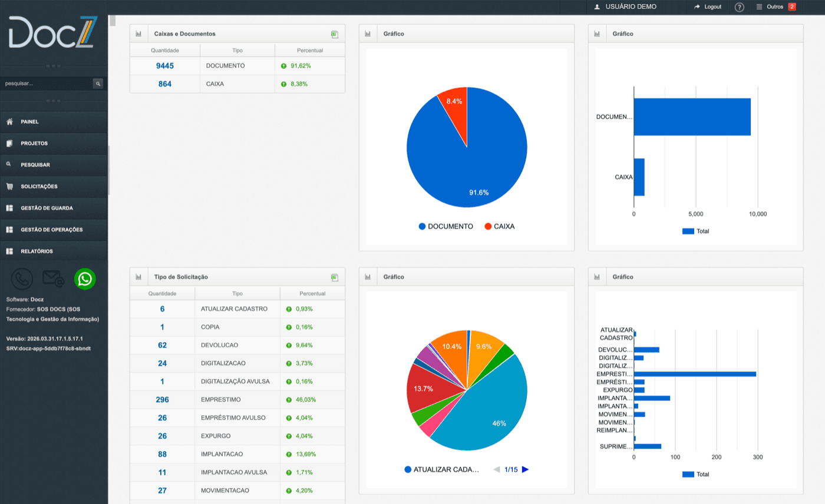Export Caixas e Documentos table to spreadsheet
Viewport: 825px width, 504px height.
point(335,34)
